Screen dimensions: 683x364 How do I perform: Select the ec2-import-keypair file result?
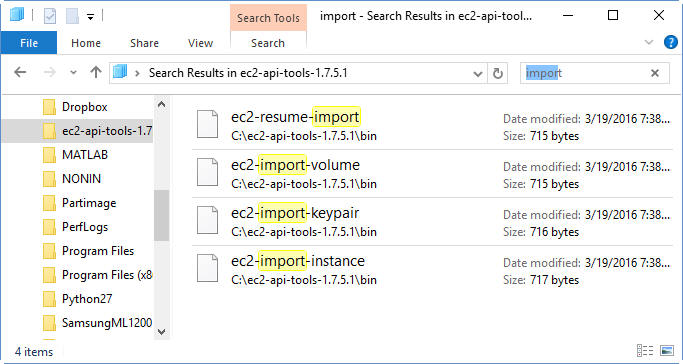tap(433, 221)
